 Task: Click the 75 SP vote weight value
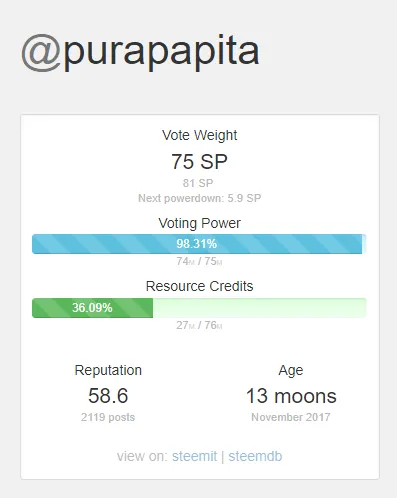[x=199, y=162]
